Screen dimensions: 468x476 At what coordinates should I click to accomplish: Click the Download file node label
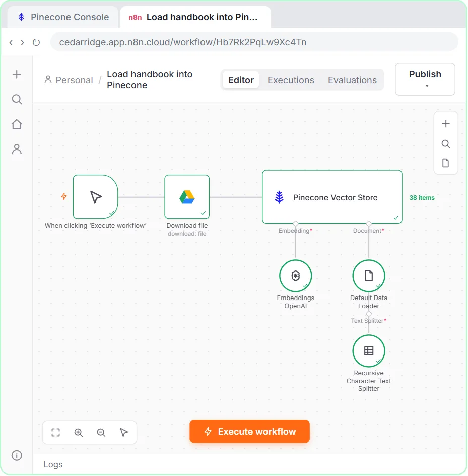[187, 226]
